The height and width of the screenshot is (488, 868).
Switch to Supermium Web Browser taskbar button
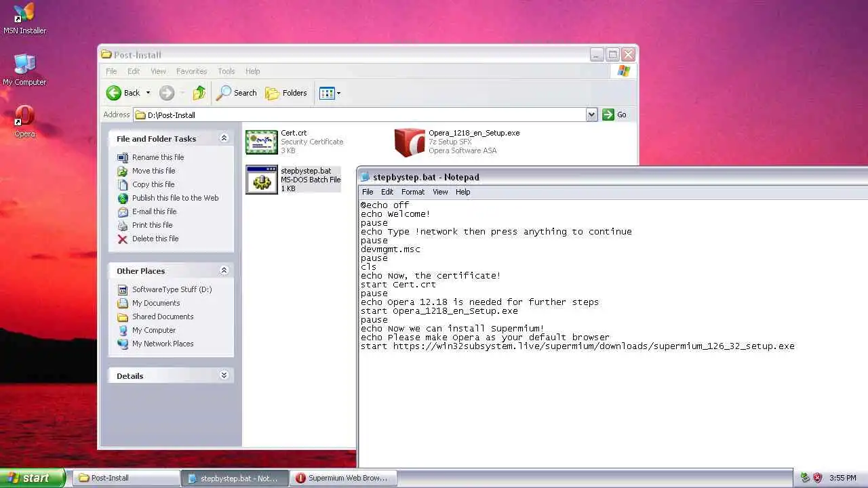click(343, 478)
